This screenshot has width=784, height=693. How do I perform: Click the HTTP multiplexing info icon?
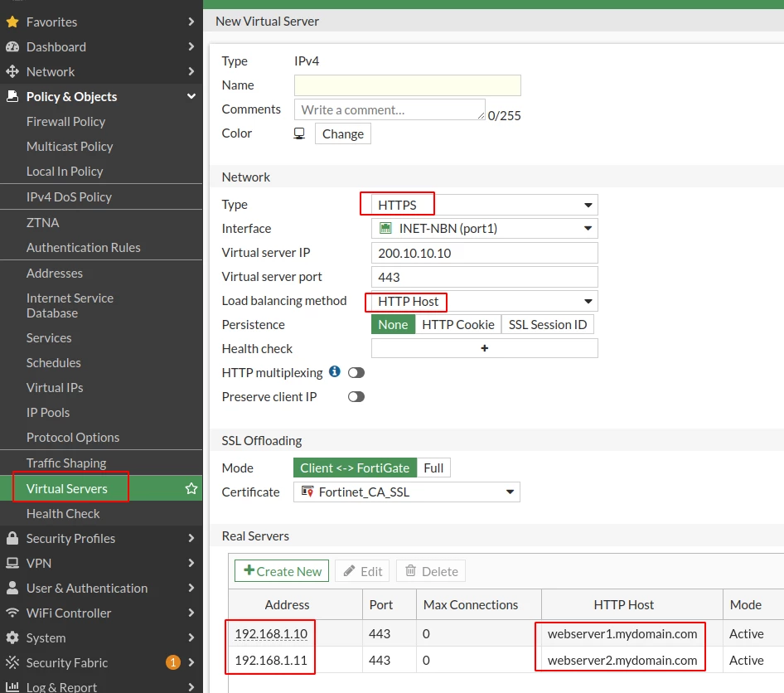(335, 371)
